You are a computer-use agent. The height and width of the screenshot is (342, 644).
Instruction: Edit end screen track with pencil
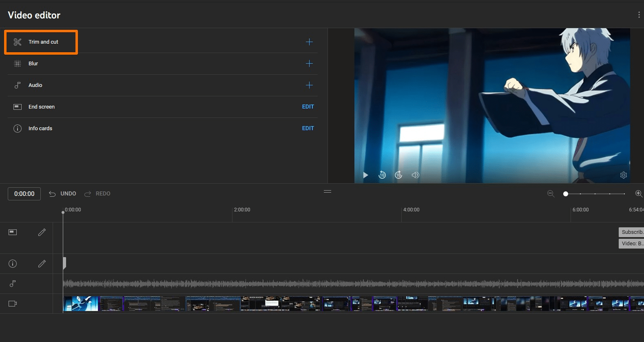(42, 232)
